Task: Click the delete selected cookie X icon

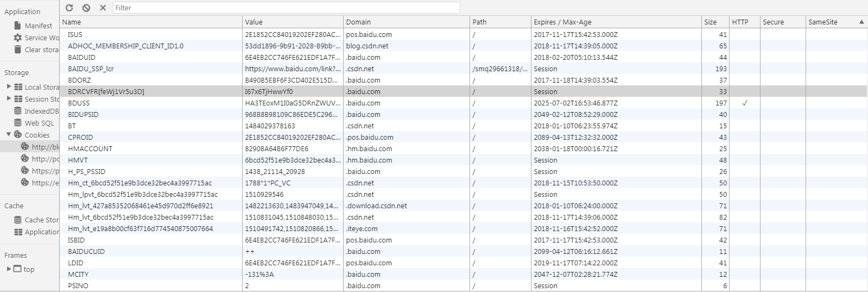Action: point(103,8)
